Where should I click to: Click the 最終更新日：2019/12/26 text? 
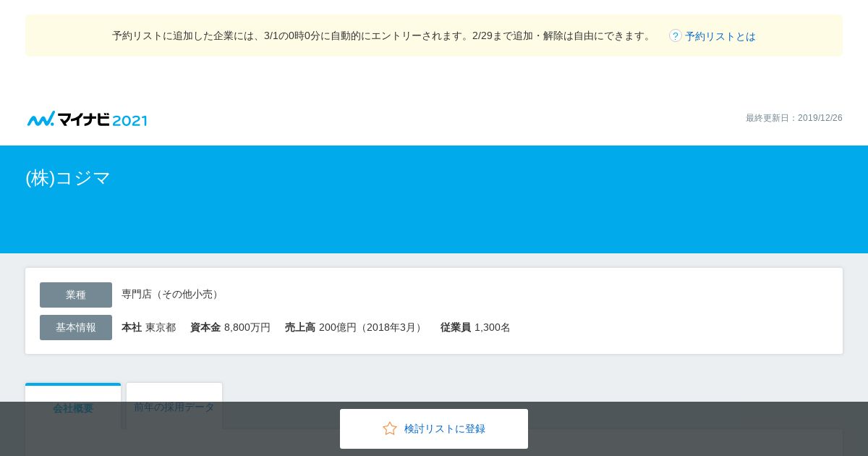click(794, 118)
